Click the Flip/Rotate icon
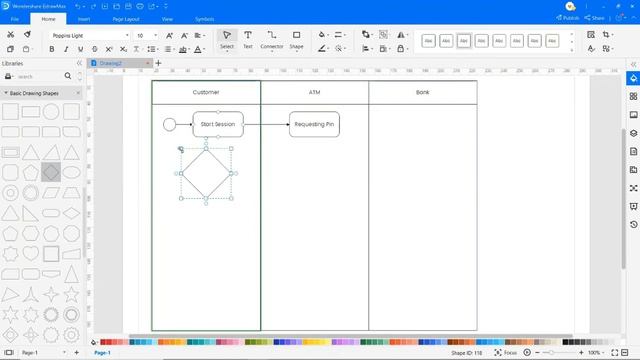Viewport: 640px width, 360px height. (x=401, y=35)
